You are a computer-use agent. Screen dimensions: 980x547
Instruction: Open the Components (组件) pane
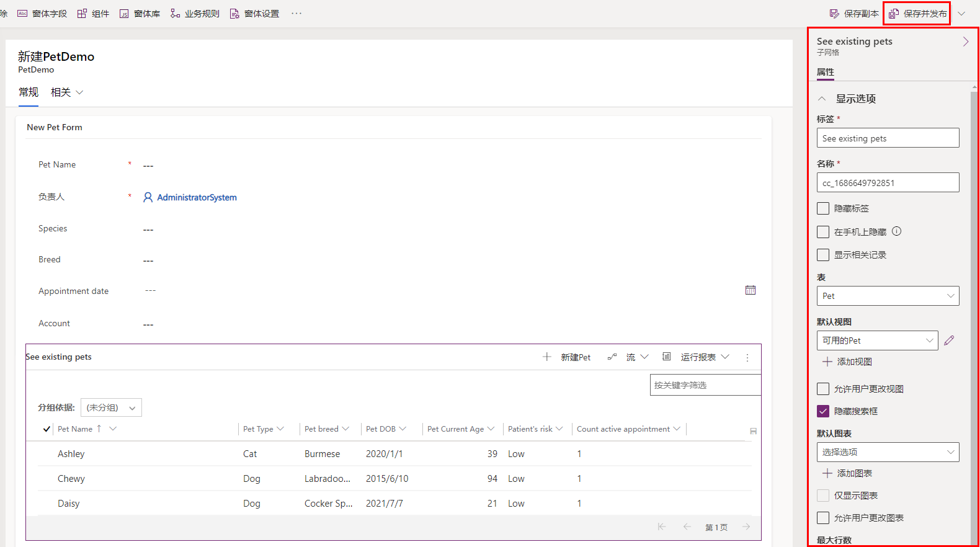(93, 14)
